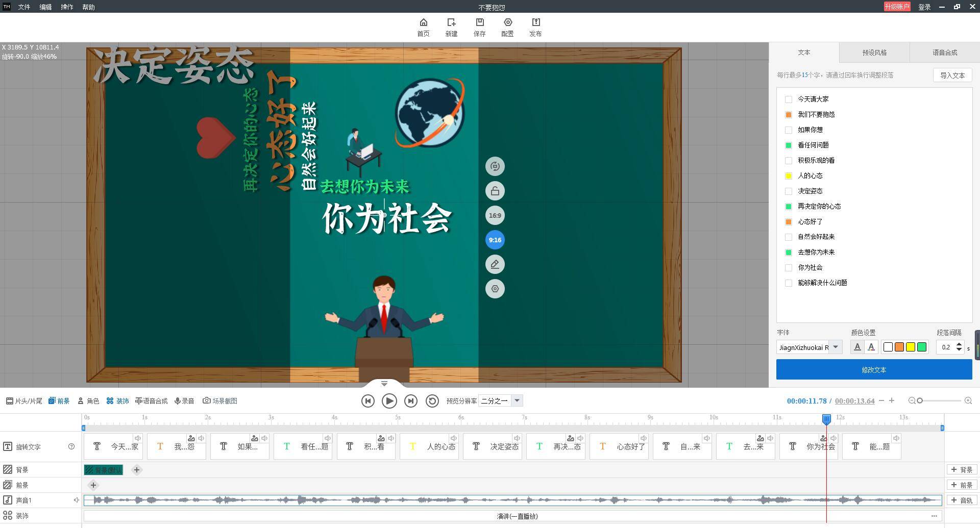Click the rotate refresh icon on canvas
This screenshot has height=528, width=980.
pyautogui.click(x=495, y=167)
